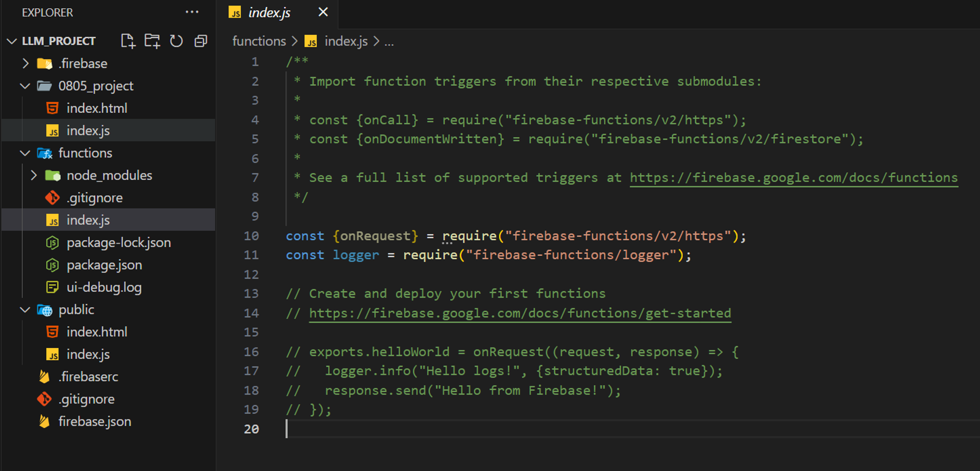Open index.html in 0805_project
980x471 pixels.
(97, 108)
